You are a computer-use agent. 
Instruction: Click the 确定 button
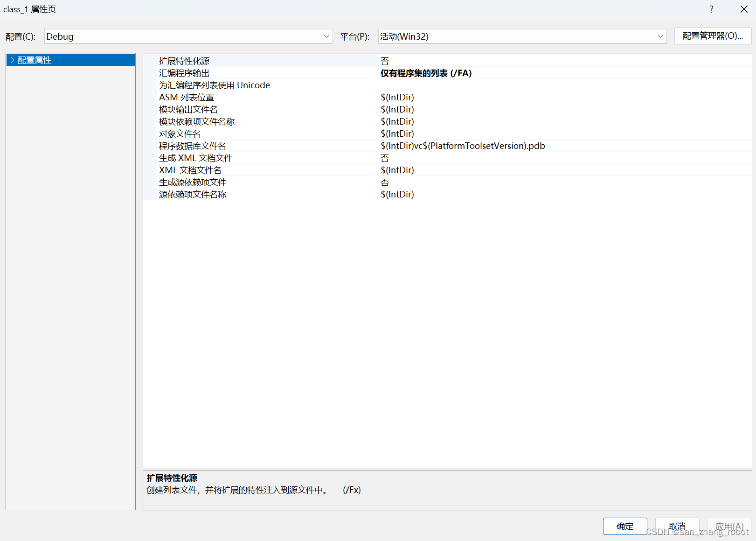(625, 526)
